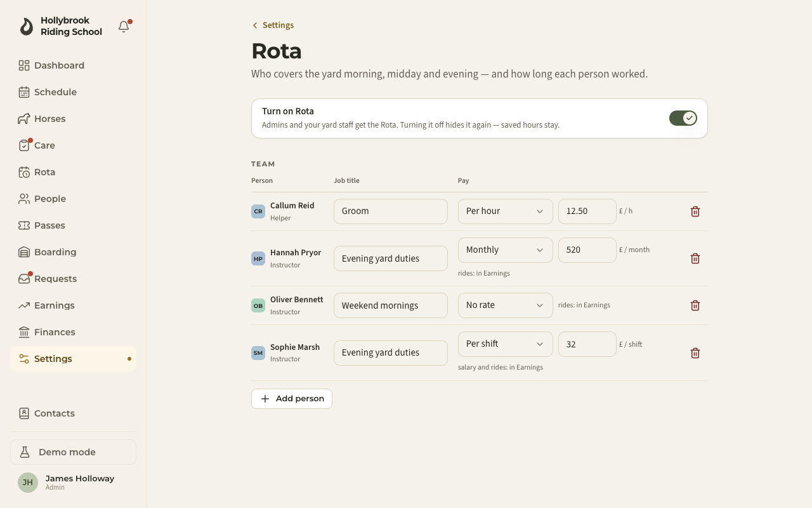Screen dimensions: 812x508
Task: Edit Callum Reid's 12.50 hourly rate
Action: click(587, 211)
